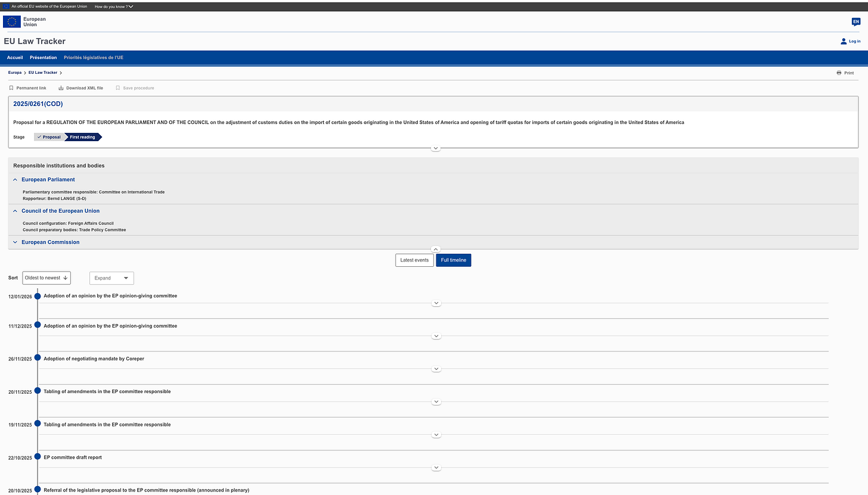
Task: Click the Permanent link text
Action: (32, 88)
